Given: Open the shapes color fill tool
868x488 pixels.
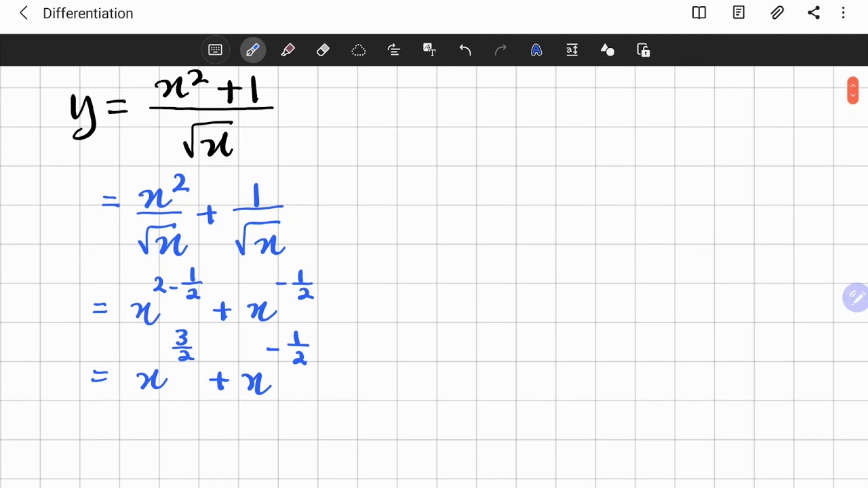Looking at the screenshot, I should 608,50.
